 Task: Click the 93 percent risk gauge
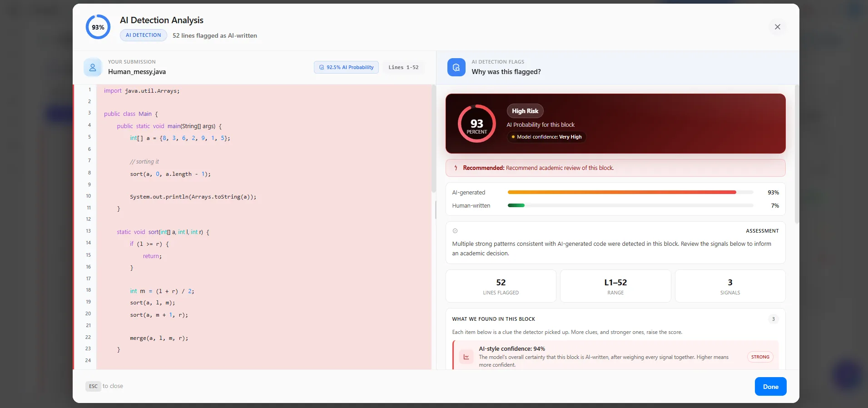476,124
